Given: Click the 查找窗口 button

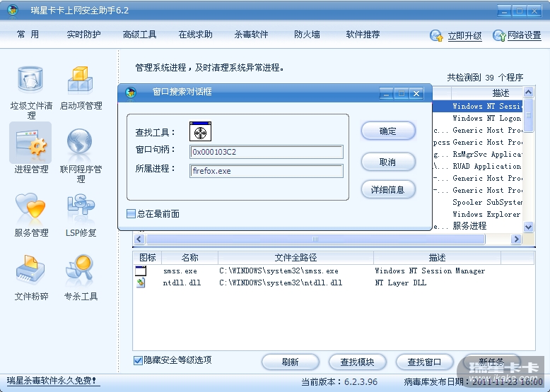Looking at the screenshot, I should click(x=424, y=362).
